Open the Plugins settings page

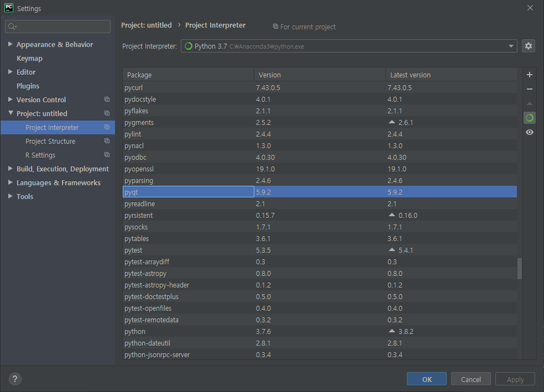point(28,86)
